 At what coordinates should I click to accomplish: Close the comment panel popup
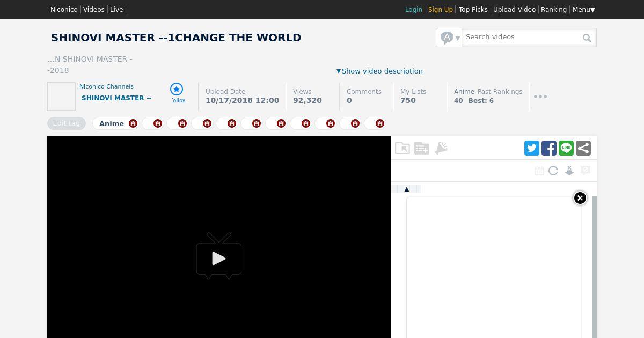(580, 198)
